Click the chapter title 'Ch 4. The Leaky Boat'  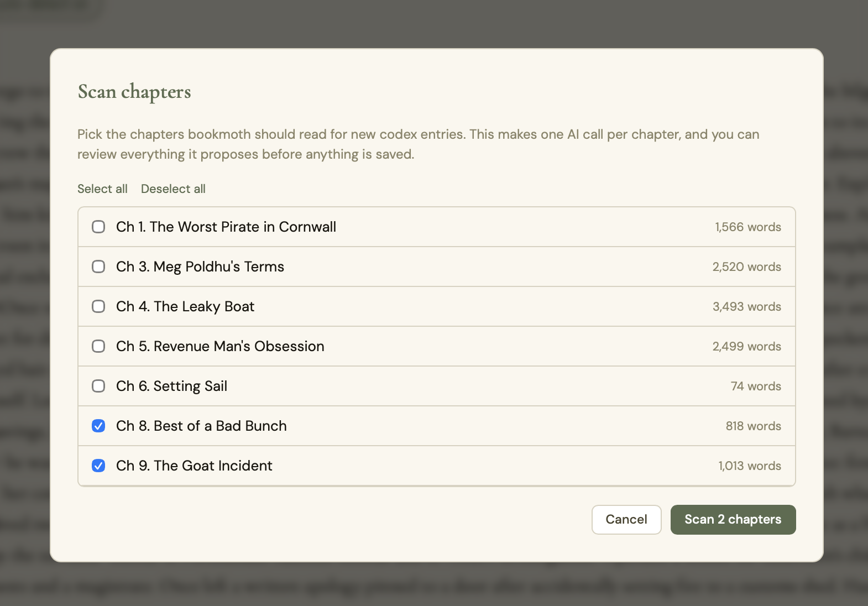185,306
